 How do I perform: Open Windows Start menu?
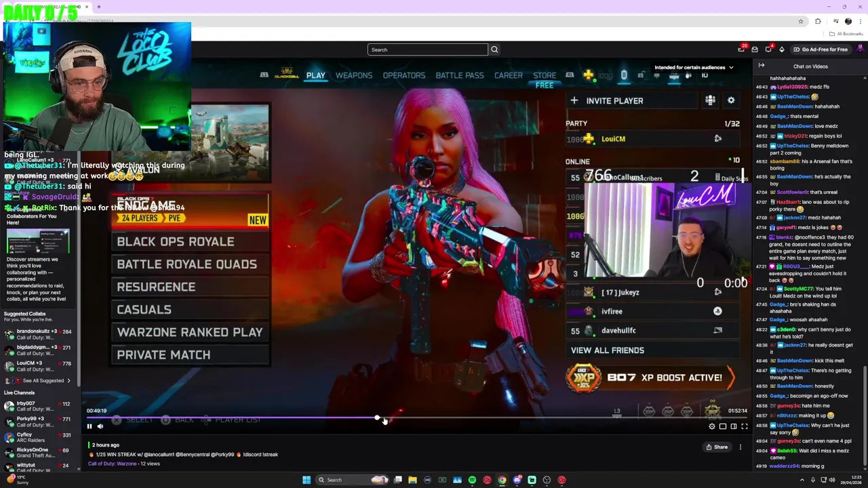pyautogui.click(x=307, y=480)
